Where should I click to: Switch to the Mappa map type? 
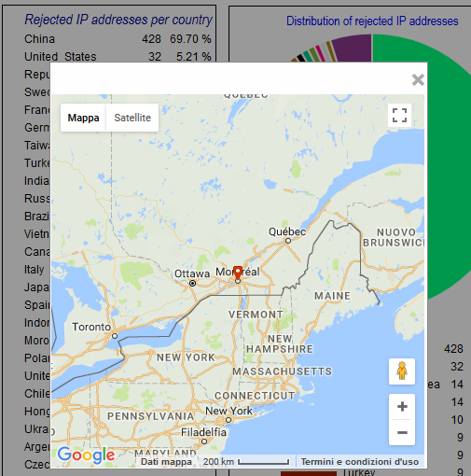tap(83, 118)
